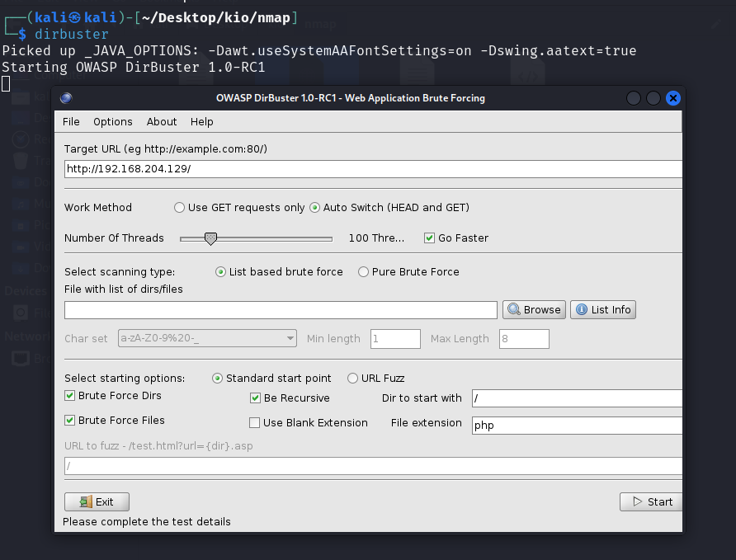Open the Options menu
The width and height of the screenshot is (736, 560).
(x=113, y=122)
